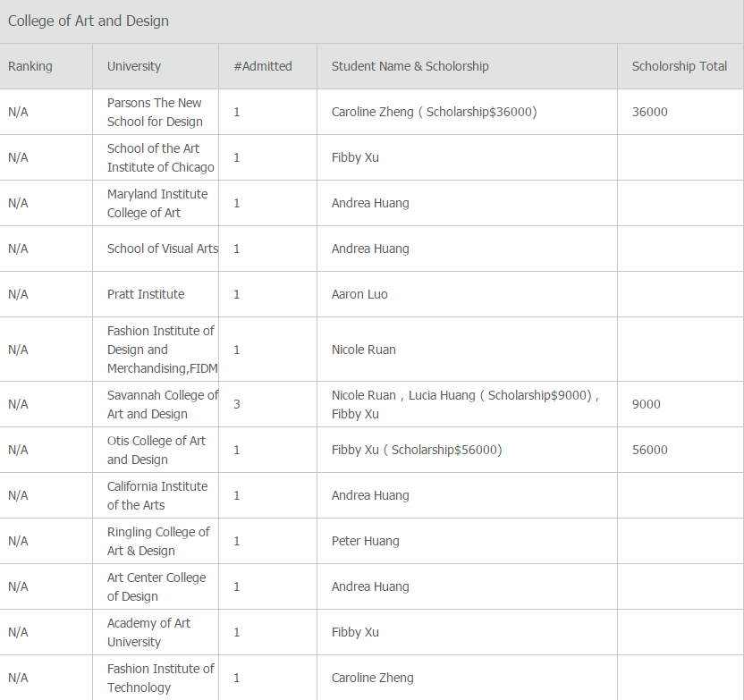
Task: Click Fibby Xu (Scholarship$56000) cell
Action: [x=417, y=450]
